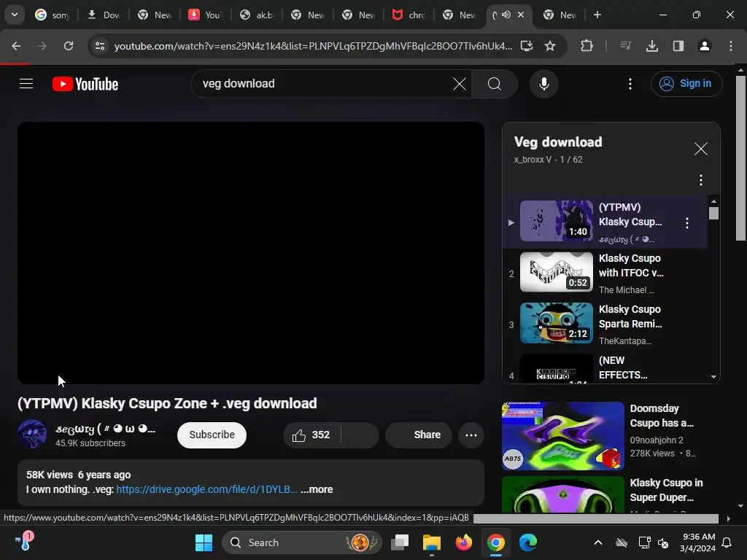Open notifications bell in taskbar
747x560 pixels.
point(727,542)
